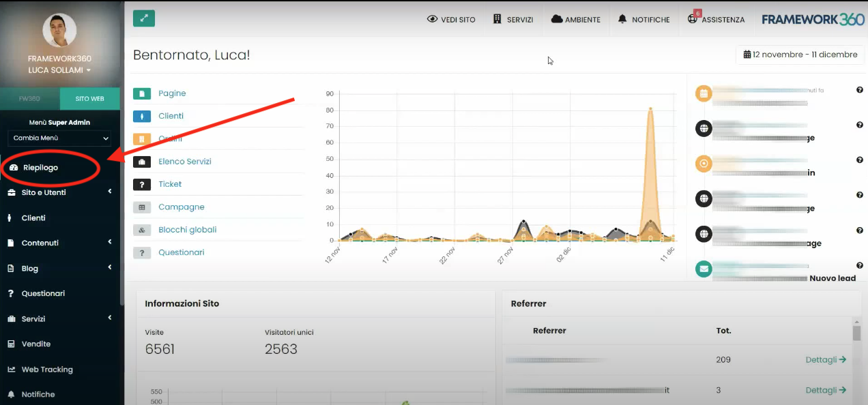Open the Blocchi globali link

[188, 230]
